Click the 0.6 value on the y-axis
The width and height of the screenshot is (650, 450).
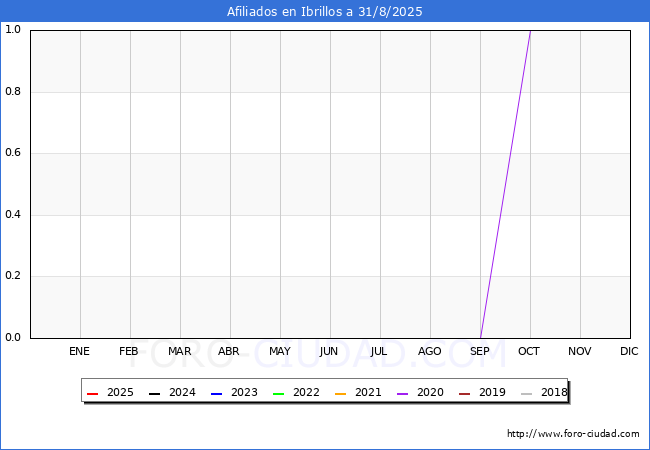point(13,153)
